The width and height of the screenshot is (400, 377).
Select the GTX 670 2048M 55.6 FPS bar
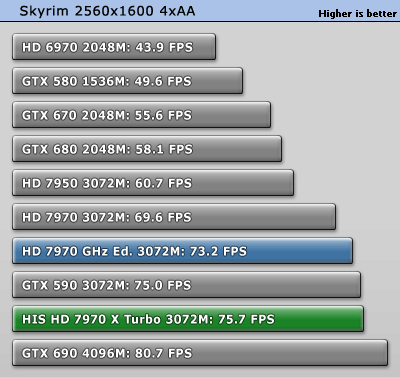pos(141,115)
